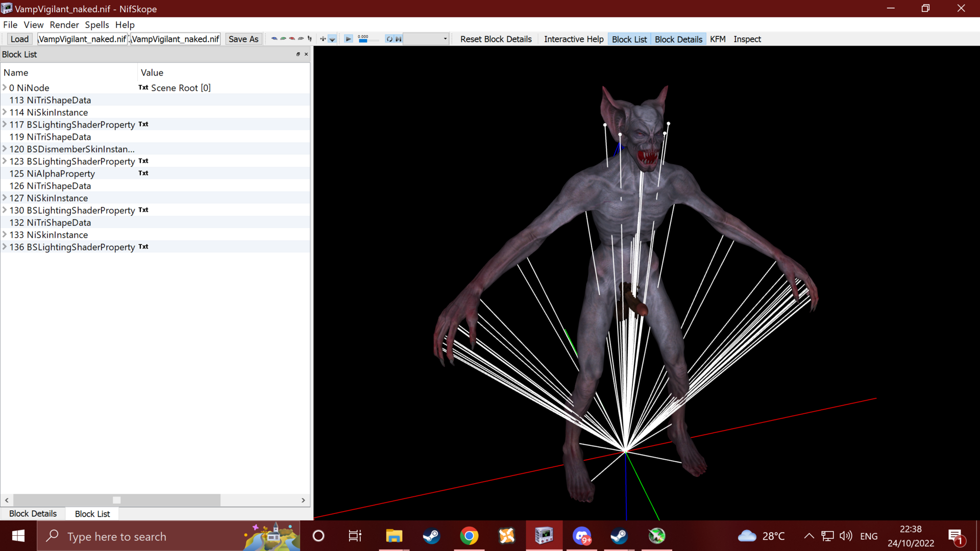Screen dimensions: 980x551
Task: Open the File menu
Action: [10, 24]
